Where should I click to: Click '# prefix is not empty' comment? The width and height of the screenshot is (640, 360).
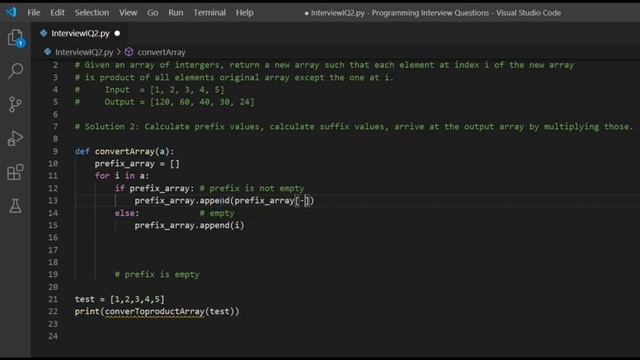tap(252, 189)
